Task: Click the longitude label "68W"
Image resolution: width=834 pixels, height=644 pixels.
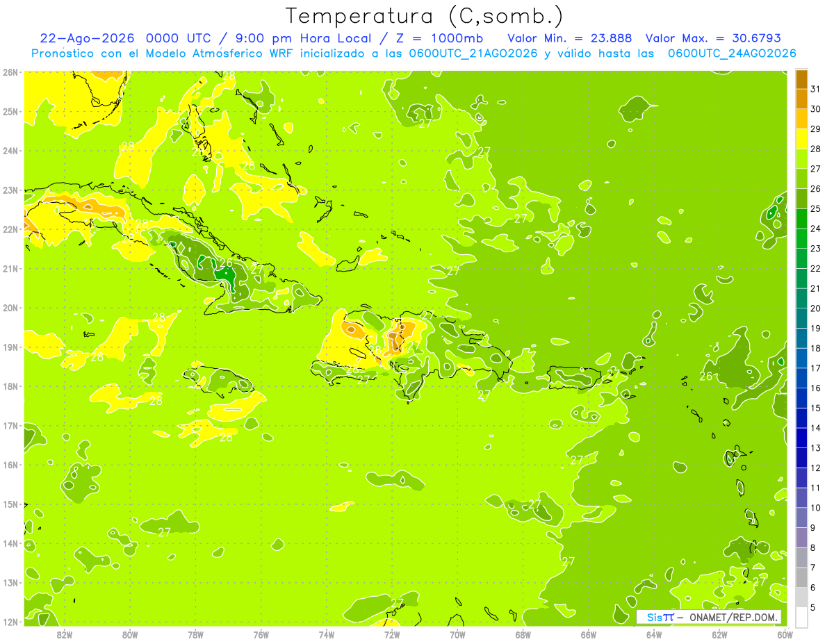Action: click(523, 634)
